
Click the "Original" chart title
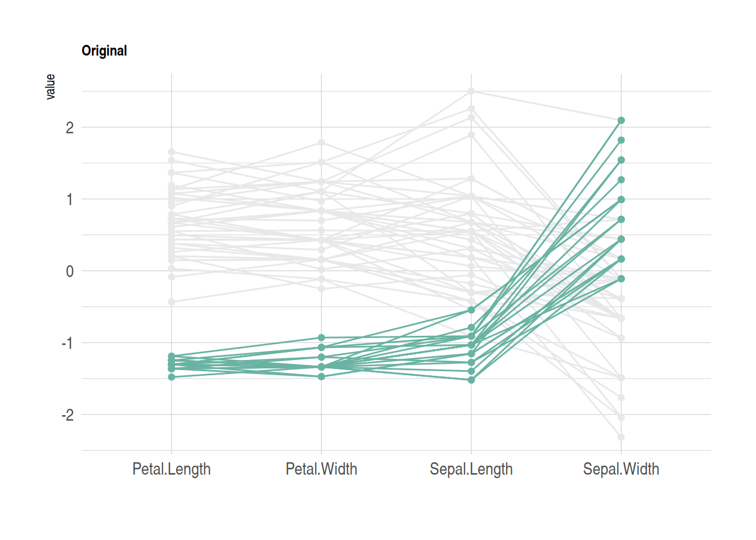[x=104, y=51]
